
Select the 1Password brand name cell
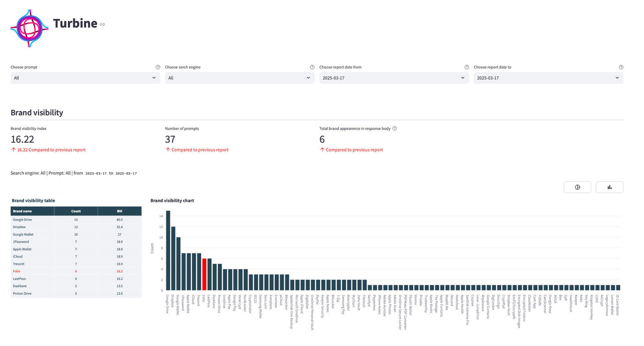[32, 242]
